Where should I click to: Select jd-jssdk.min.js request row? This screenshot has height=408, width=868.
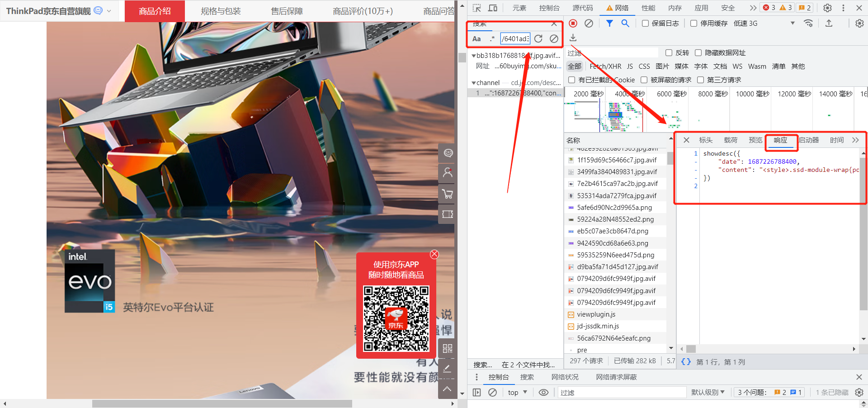pos(615,326)
